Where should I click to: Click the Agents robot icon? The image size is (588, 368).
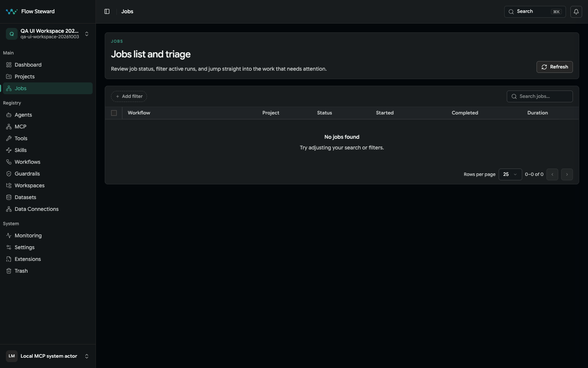pos(9,115)
